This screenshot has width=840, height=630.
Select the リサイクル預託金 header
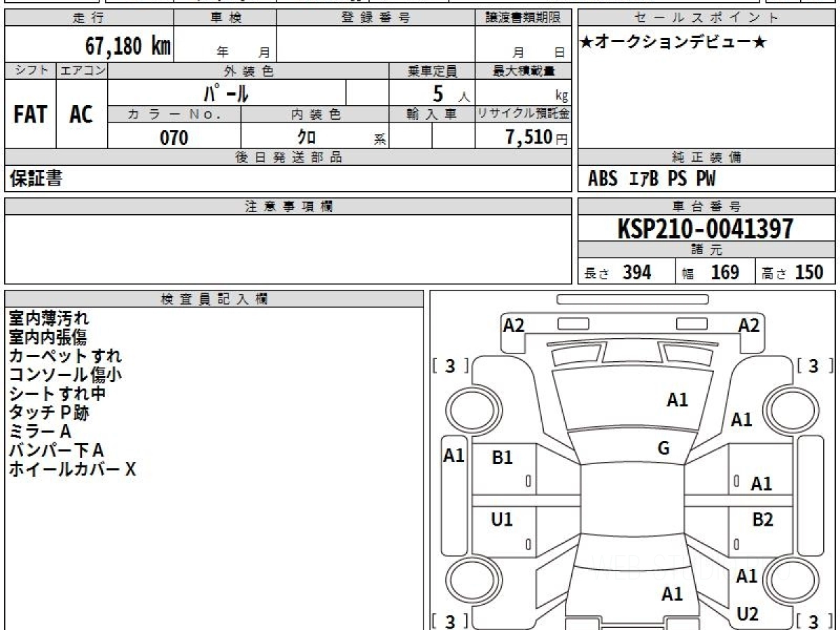click(x=523, y=114)
